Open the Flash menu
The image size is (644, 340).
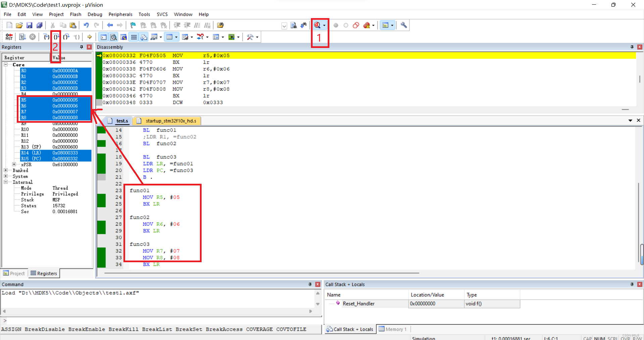[75, 14]
